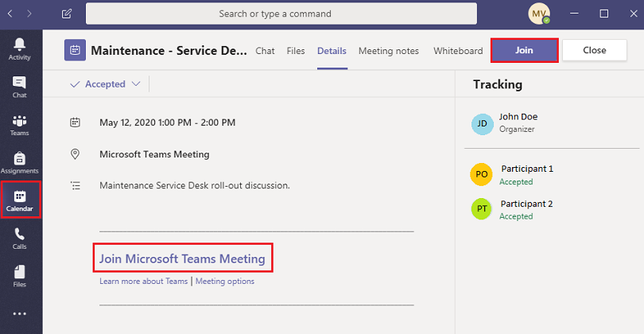Open the Meeting options link
Viewport: 644px width, 334px height.
pyautogui.click(x=225, y=282)
